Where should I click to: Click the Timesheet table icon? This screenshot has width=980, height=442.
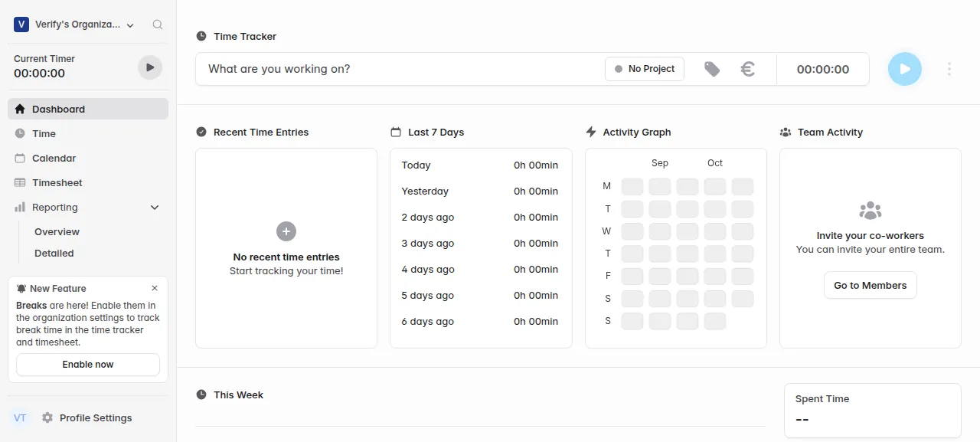[x=20, y=182]
